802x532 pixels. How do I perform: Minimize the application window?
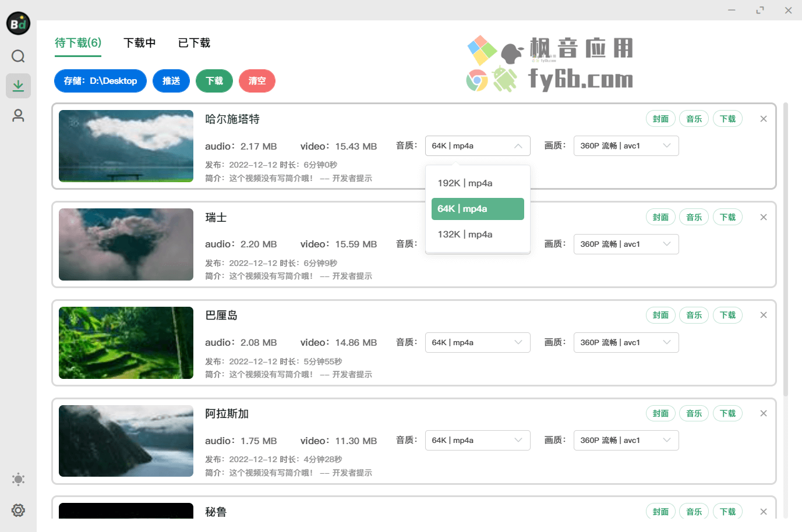(x=732, y=10)
